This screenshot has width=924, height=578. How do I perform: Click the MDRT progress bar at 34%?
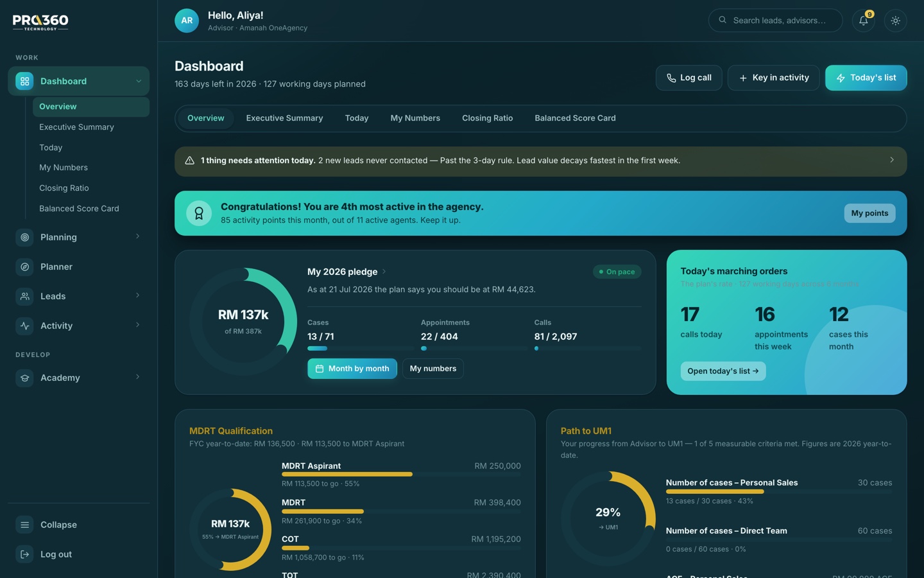[x=401, y=511]
